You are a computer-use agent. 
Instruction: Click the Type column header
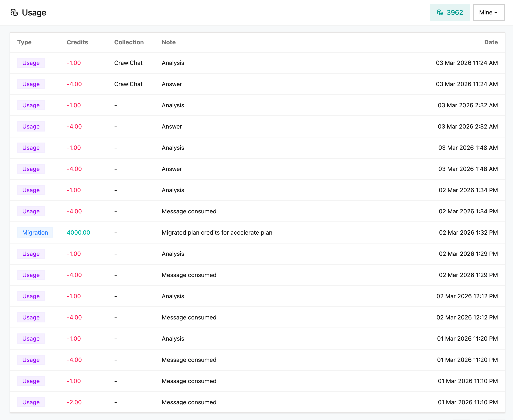[x=24, y=42]
